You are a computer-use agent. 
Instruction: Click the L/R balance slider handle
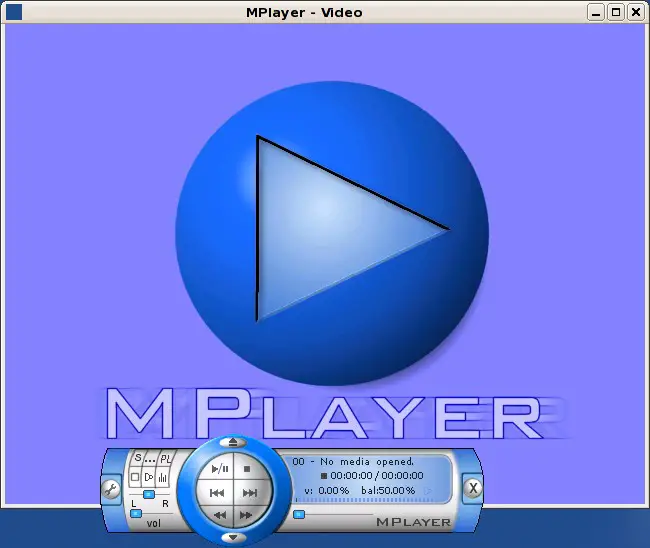pyautogui.click(x=149, y=495)
